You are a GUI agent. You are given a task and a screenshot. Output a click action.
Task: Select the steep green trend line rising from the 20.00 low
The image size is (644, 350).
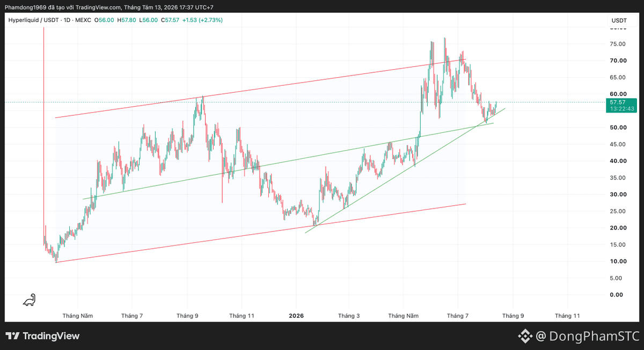[405, 170]
